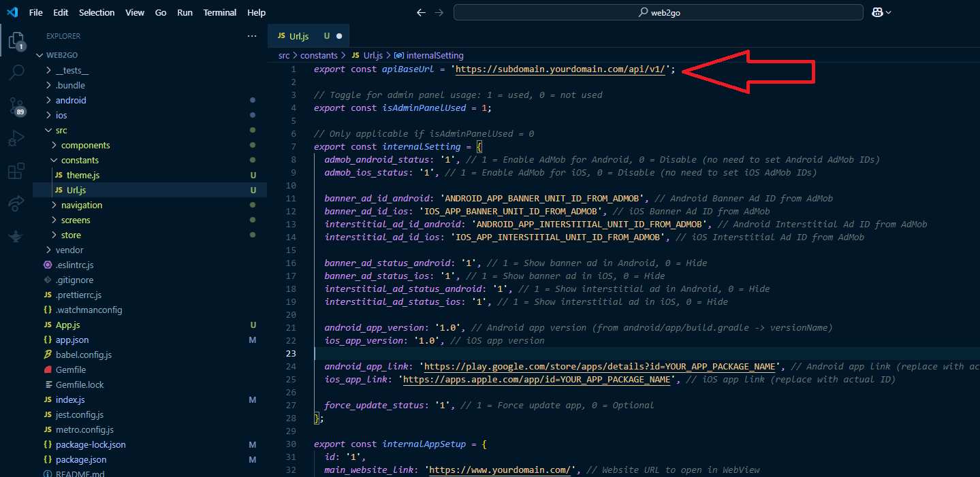The height and width of the screenshot is (477, 980).
Task: Open the Search view icon
Action: [x=16, y=72]
